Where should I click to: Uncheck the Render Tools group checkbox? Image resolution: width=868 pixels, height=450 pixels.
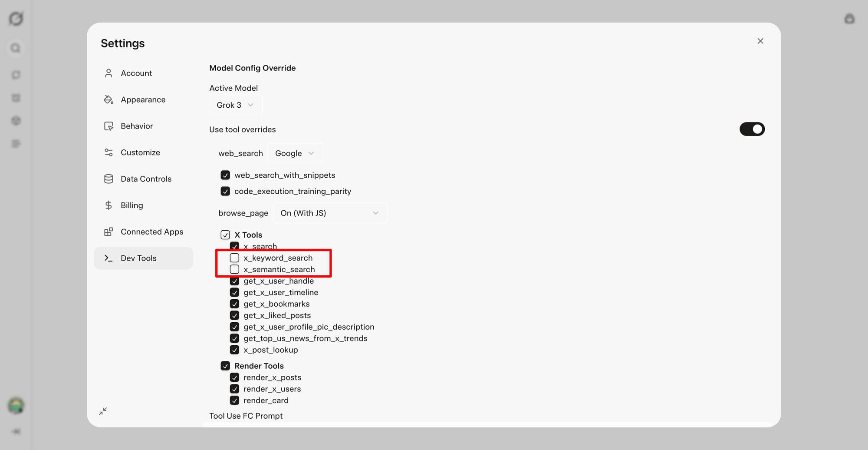225,366
